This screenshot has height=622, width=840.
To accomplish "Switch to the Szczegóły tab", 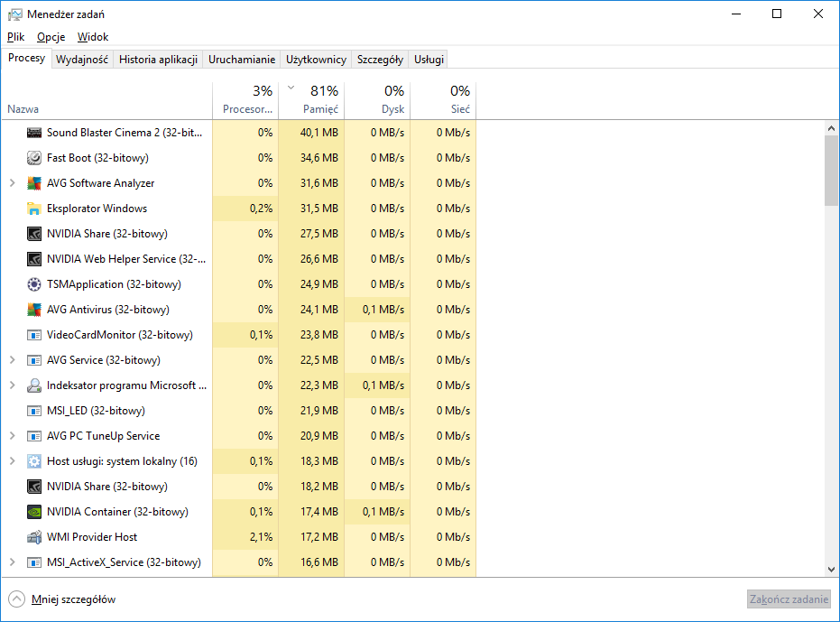I will (380, 60).
